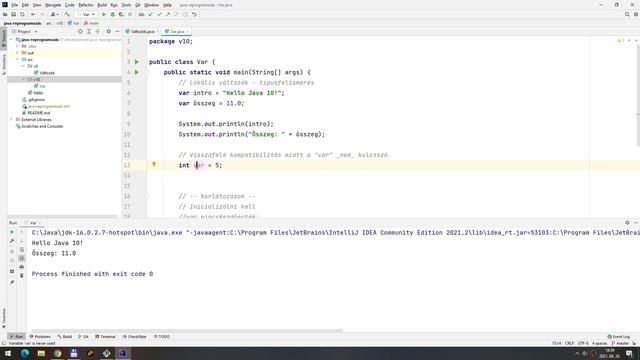This screenshot has width=640, height=360.
Task: Open the Navigate menu
Action: pos(53,5)
